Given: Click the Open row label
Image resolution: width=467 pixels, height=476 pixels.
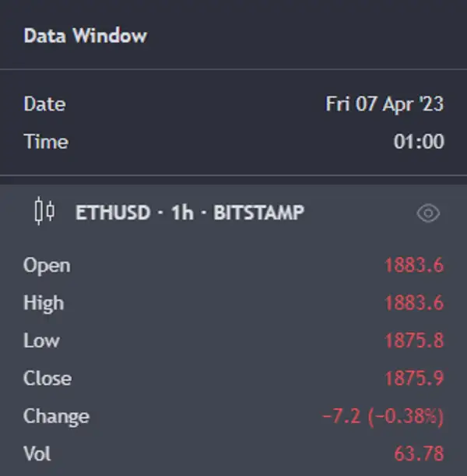Looking at the screenshot, I should coord(47,266).
